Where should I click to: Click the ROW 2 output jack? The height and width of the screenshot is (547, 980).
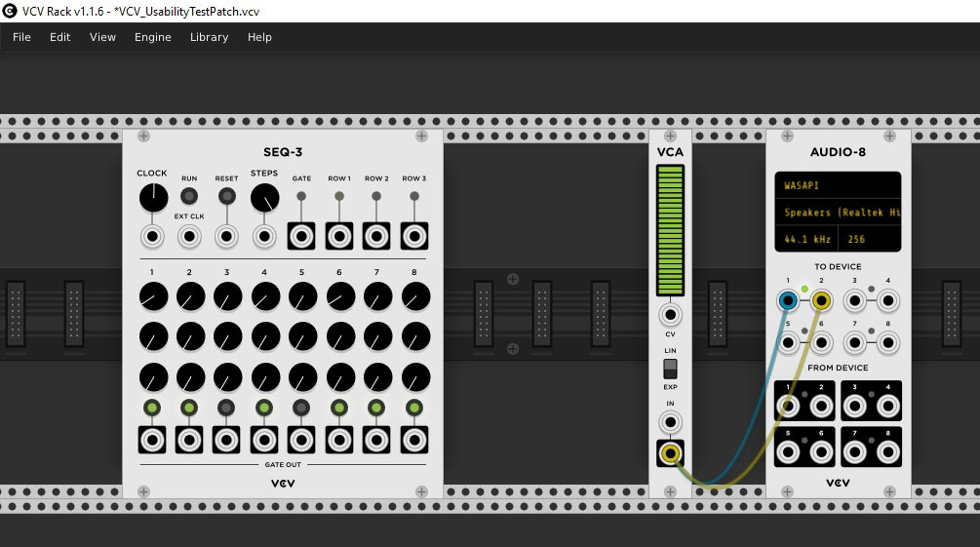coord(376,236)
